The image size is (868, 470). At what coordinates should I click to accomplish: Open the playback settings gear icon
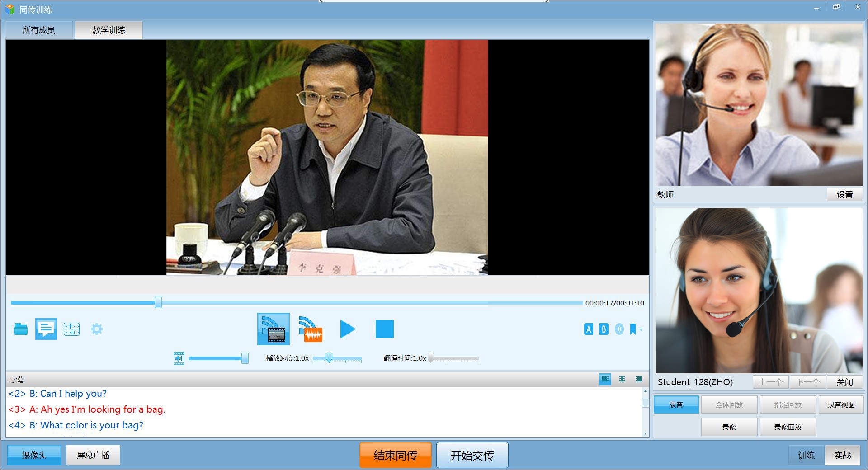[97, 329]
